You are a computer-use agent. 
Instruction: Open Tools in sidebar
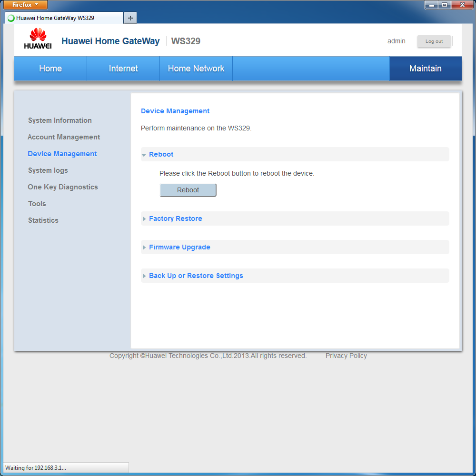[x=37, y=204]
